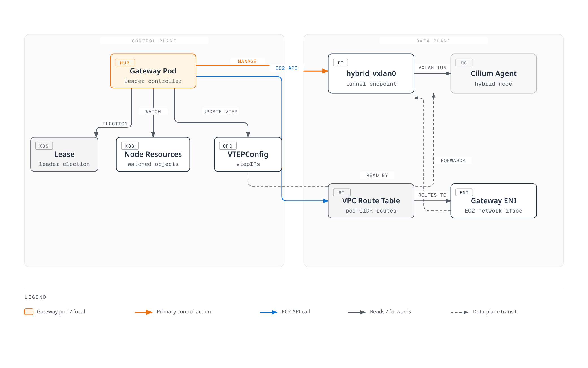Select the Gateway Pod node
The image size is (588, 368).
tap(153, 71)
